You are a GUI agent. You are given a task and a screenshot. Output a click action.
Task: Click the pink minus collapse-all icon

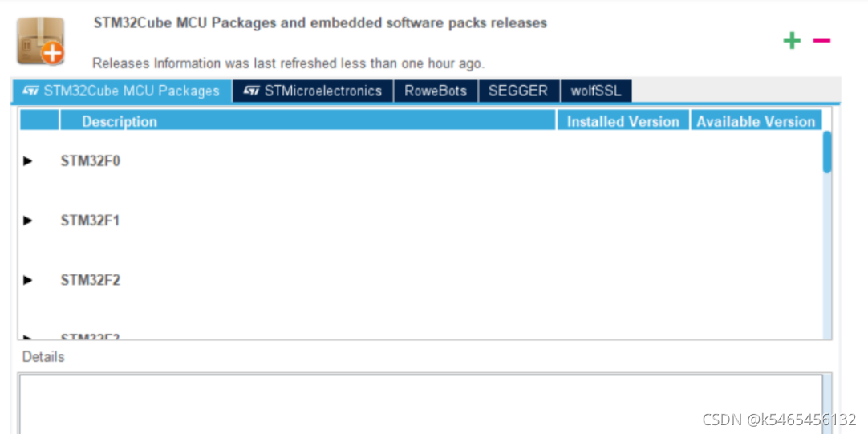tap(821, 40)
